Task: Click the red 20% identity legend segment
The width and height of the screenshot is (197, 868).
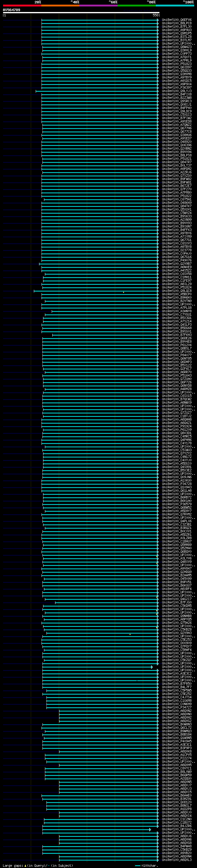Action: coord(22,6)
